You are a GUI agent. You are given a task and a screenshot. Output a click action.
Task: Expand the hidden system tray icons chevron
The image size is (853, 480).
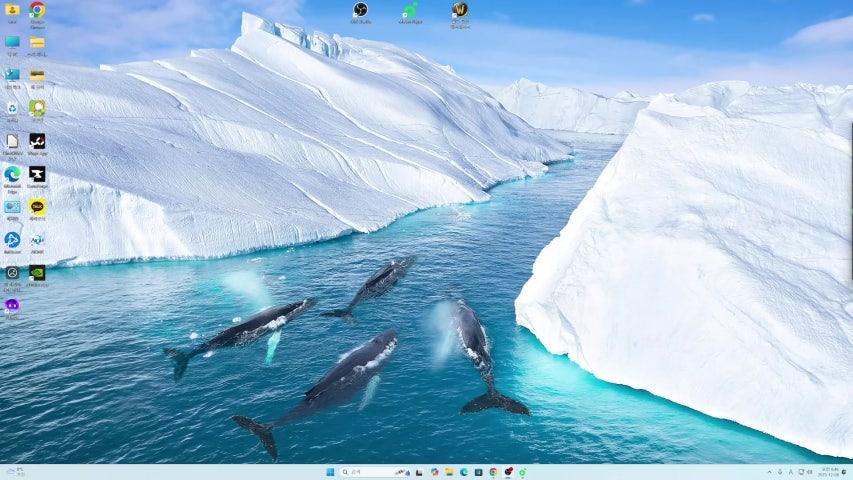tap(769, 472)
